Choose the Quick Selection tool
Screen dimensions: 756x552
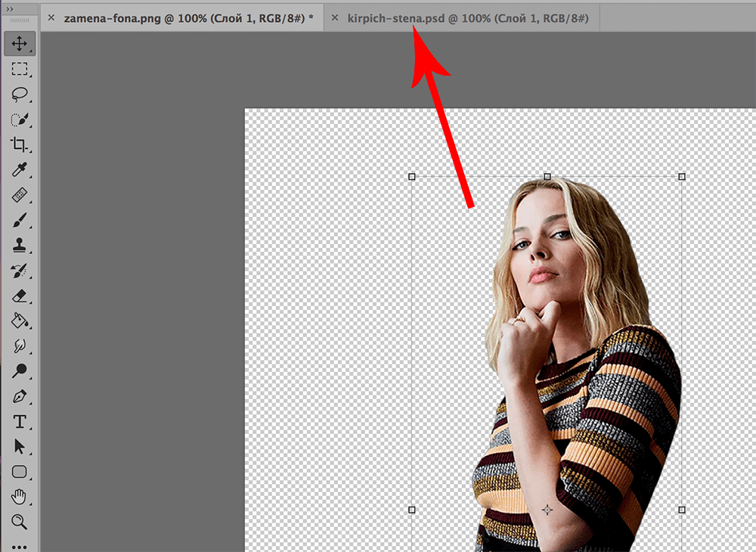pos(20,119)
